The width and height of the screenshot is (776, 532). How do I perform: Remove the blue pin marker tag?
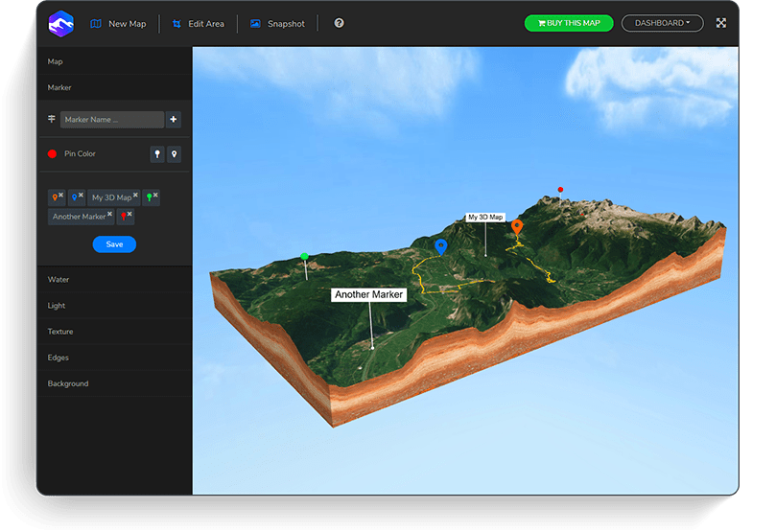coord(81,195)
